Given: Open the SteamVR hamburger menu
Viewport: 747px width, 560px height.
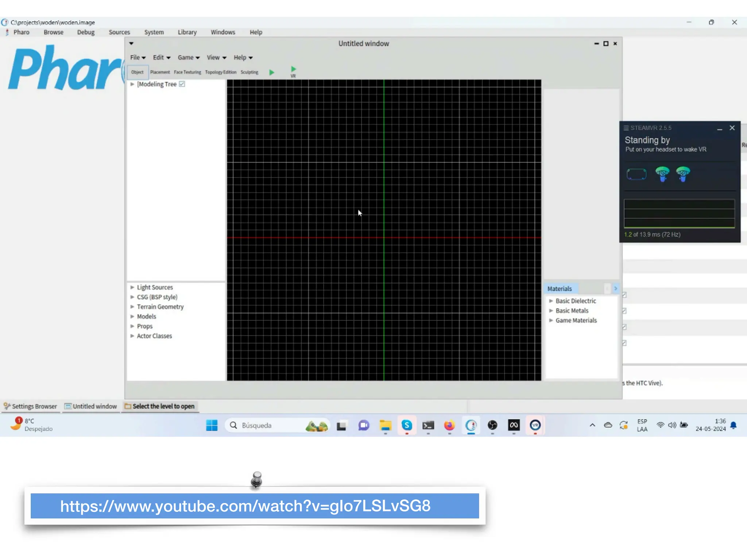Looking at the screenshot, I should (626, 128).
